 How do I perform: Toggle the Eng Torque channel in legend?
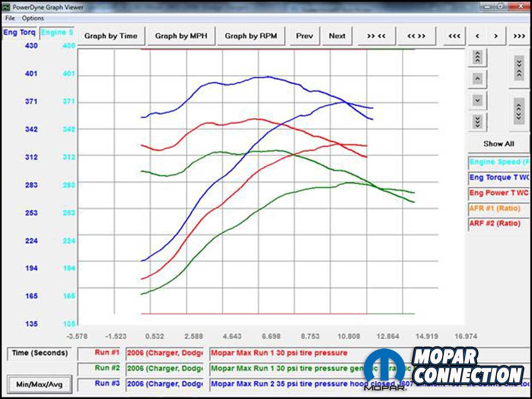(499, 178)
